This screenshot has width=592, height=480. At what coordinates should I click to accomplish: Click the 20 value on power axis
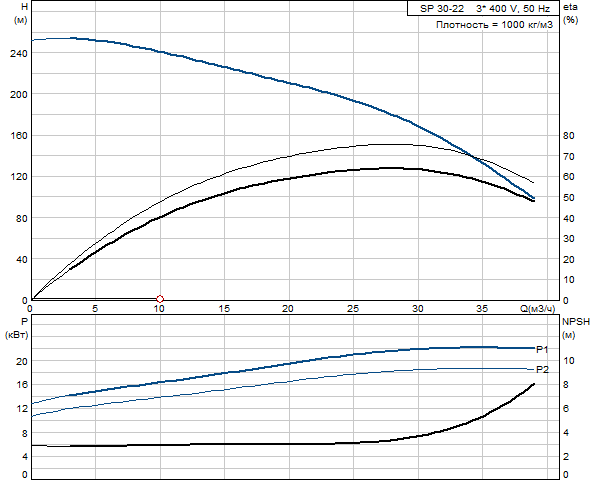point(22,361)
